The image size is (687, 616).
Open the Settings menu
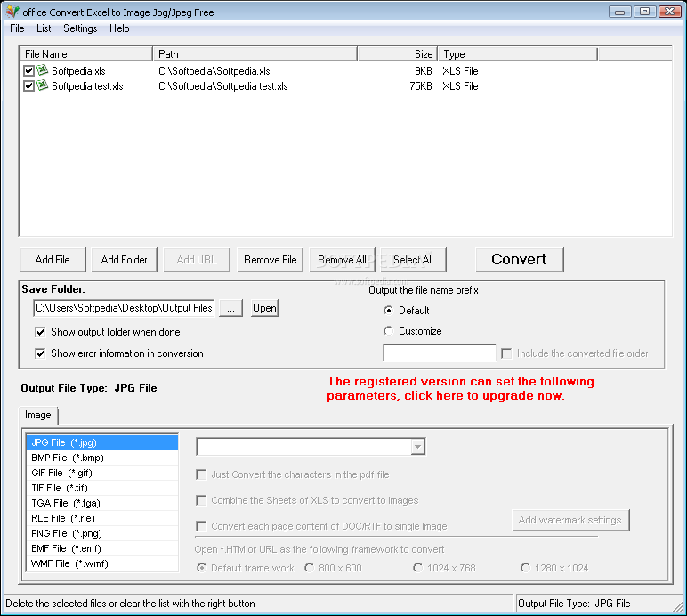click(80, 28)
